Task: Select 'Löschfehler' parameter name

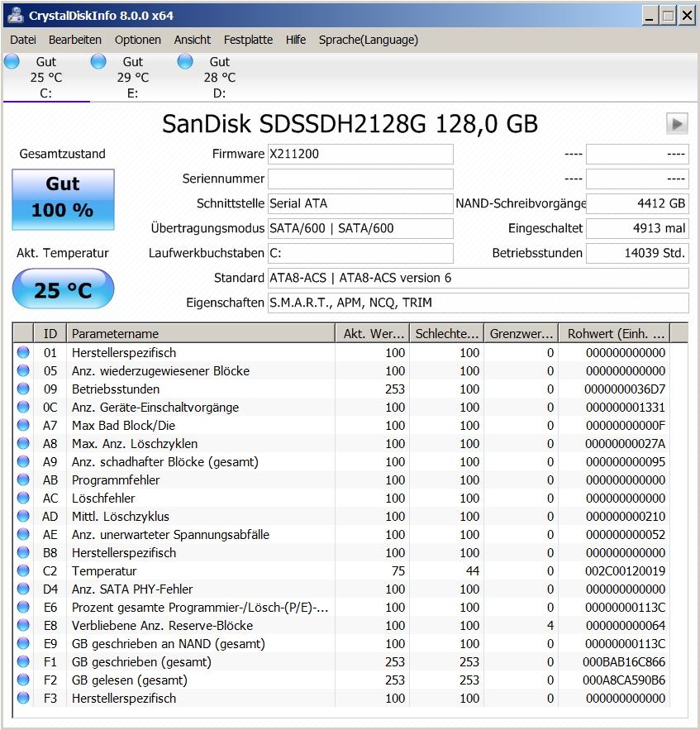Action: 103,499
